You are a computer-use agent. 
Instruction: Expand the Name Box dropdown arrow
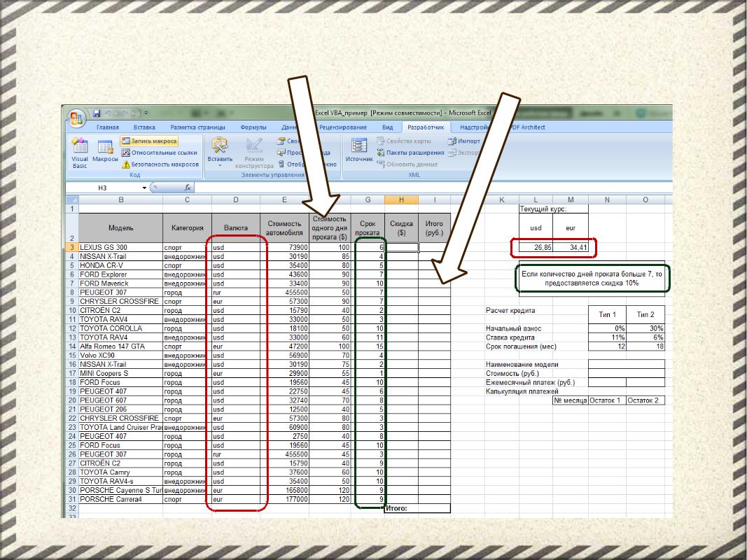pos(144,188)
